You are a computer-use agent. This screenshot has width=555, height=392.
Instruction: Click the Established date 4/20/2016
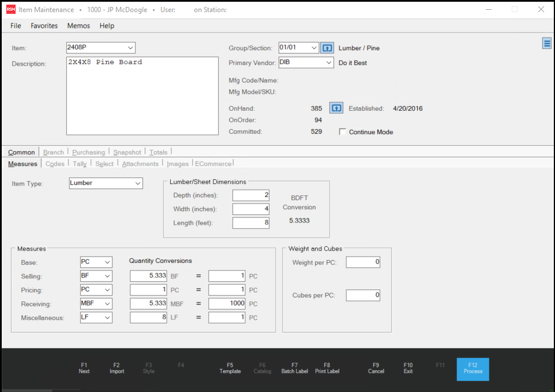click(x=407, y=108)
